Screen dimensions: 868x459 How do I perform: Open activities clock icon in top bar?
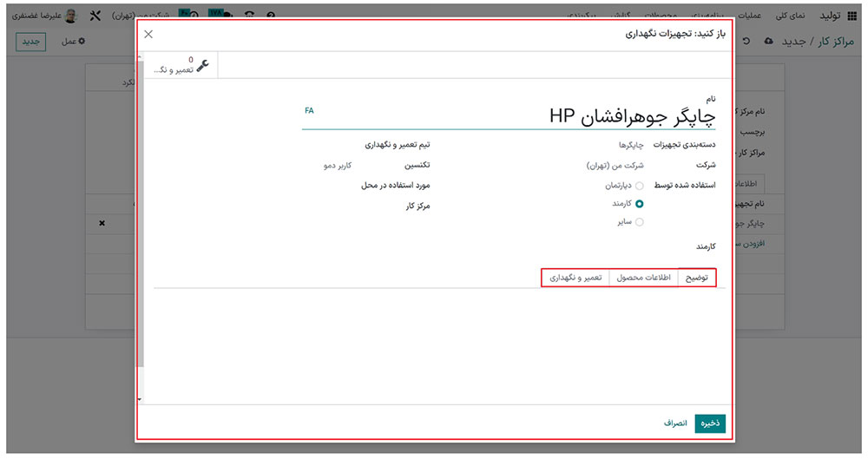pos(194,15)
